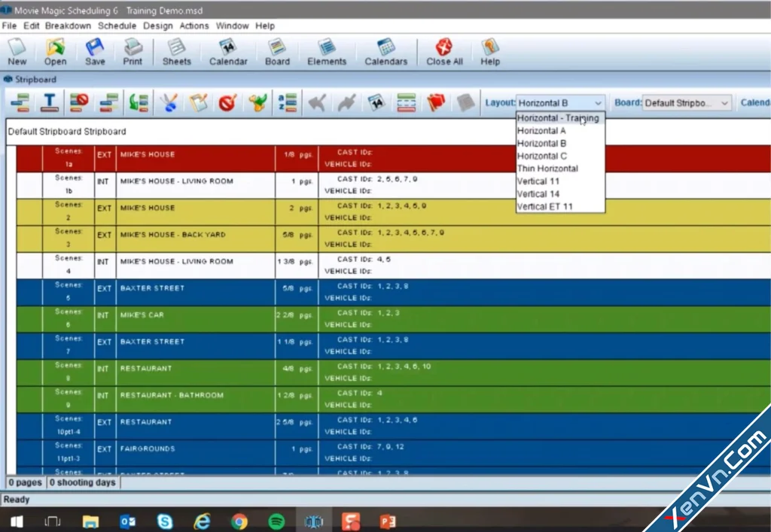Select Thin Horizontal from the layout dropdown
Image resolution: width=771 pixels, height=532 pixels.
click(x=547, y=168)
